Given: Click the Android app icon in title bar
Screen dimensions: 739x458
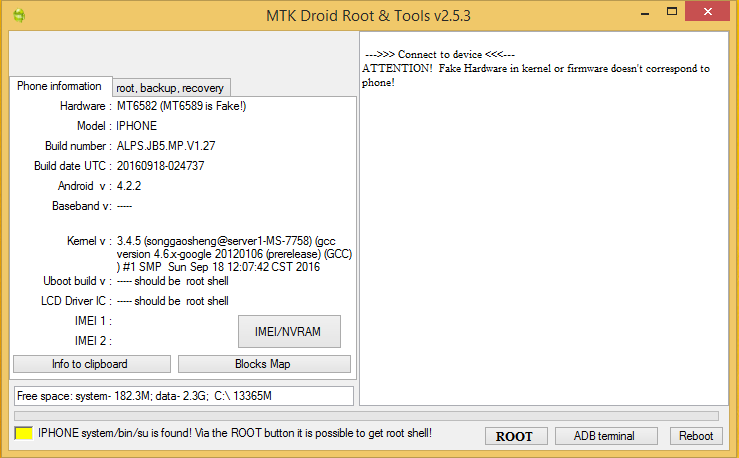Looking at the screenshot, I should [x=18, y=15].
